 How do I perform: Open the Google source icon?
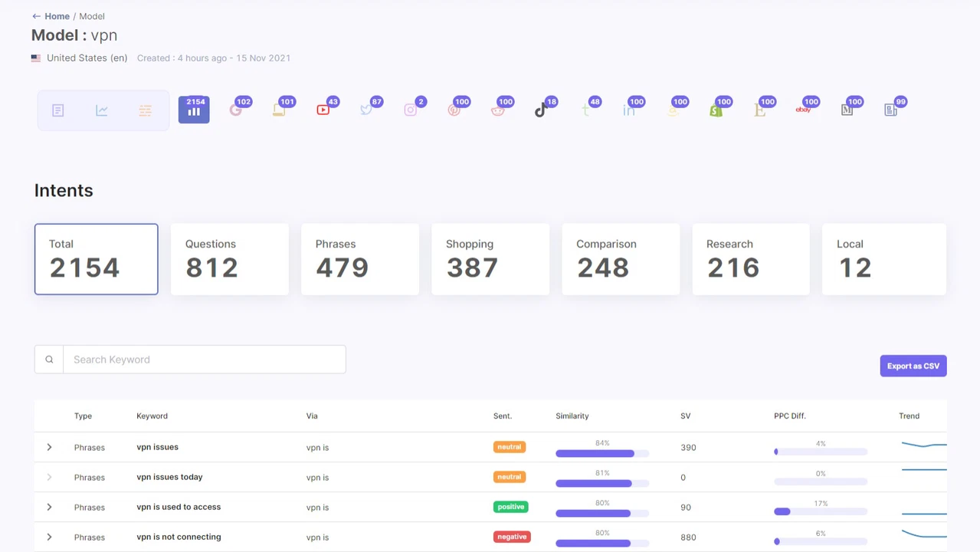(x=236, y=110)
